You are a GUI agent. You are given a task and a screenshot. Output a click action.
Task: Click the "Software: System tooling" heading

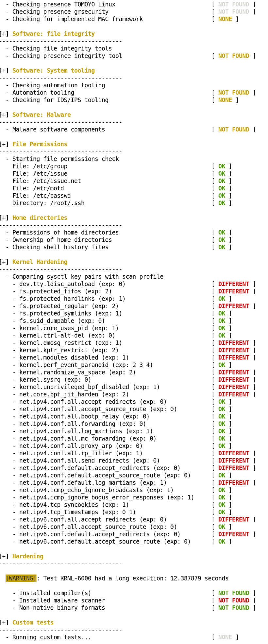tap(53, 71)
